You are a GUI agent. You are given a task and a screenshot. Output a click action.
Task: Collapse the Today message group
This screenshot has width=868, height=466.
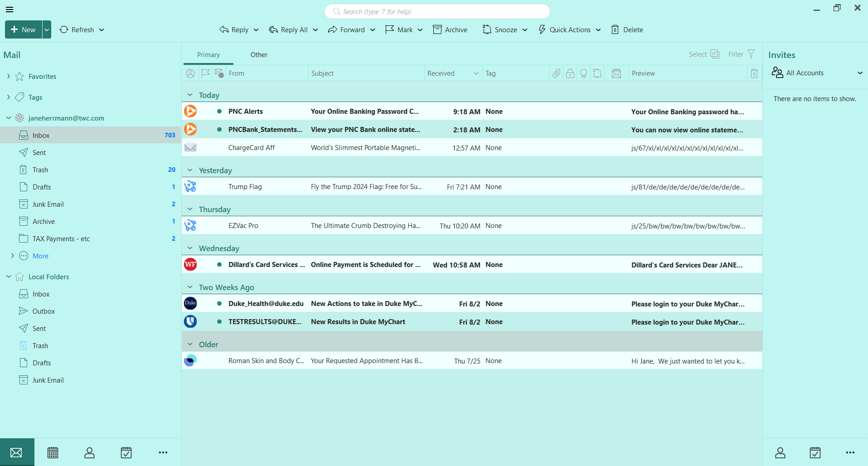click(190, 95)
